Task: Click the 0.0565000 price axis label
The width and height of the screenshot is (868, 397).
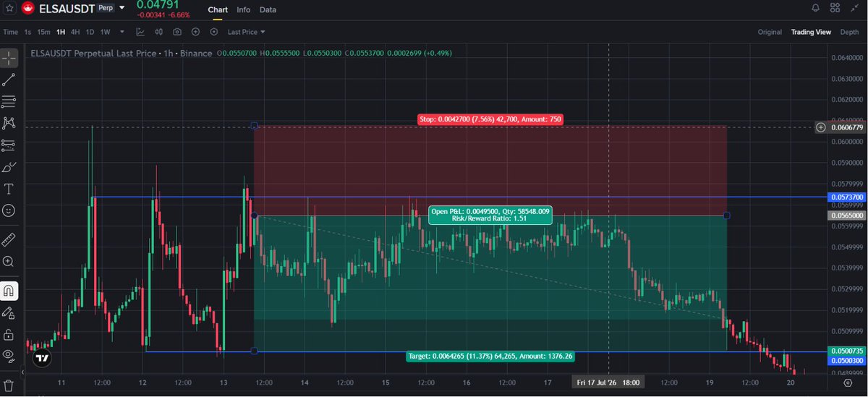Action: click(x=846, y=215)
